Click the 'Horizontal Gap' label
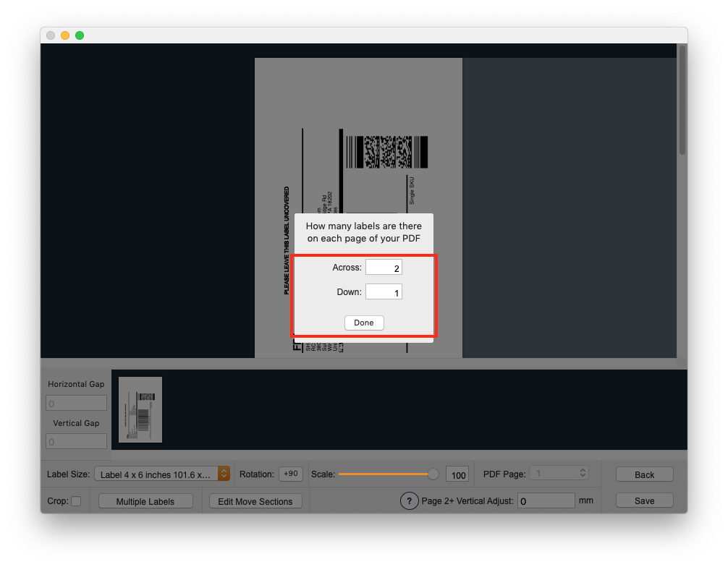 tap(76, 384)
